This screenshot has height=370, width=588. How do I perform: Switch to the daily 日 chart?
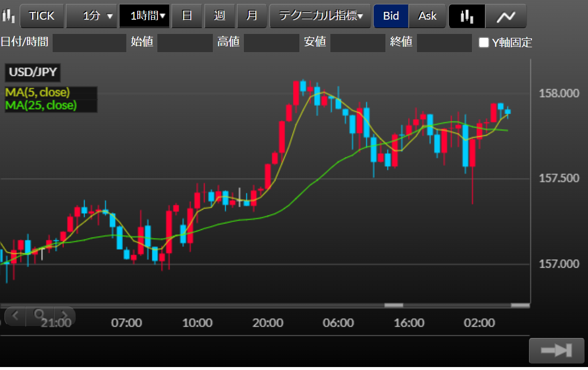[187, 16]
